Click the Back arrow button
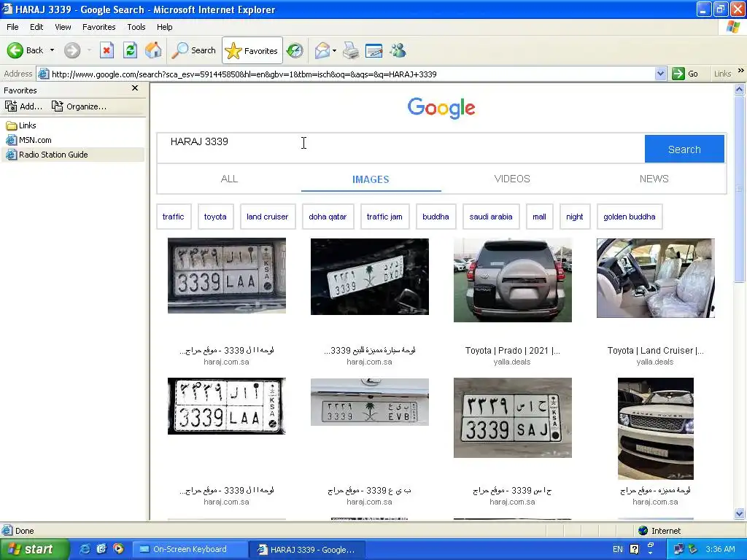747x560 pixels. coord(25,50)
